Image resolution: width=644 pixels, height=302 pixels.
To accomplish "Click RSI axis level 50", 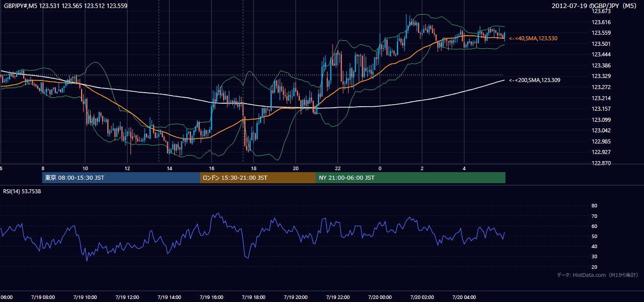I will pyautogui.click(x=594, y=236).
